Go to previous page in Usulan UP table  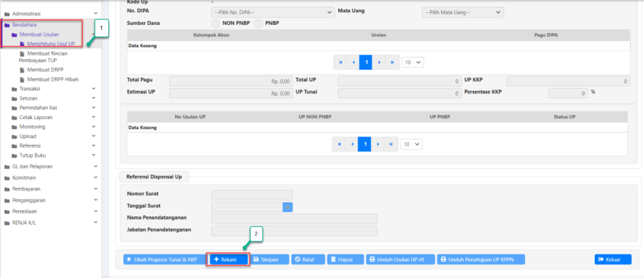pyautogui.click(x=352, y=144)
